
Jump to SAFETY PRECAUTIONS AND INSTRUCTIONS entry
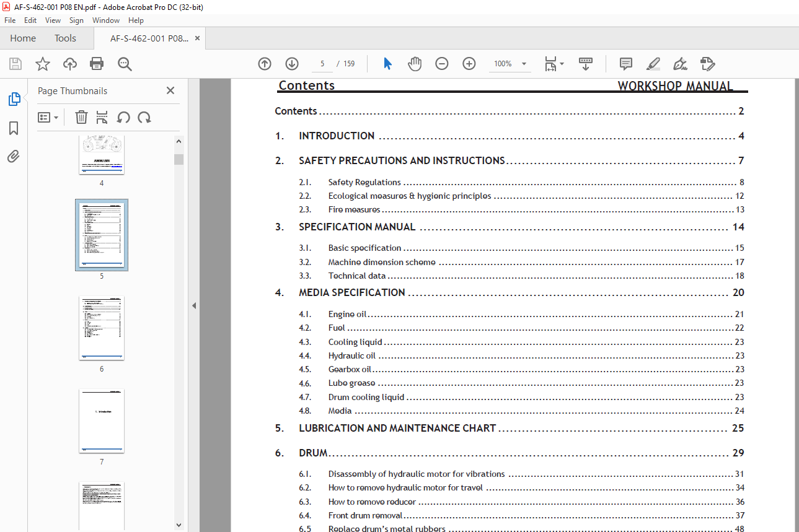(510, 161)
